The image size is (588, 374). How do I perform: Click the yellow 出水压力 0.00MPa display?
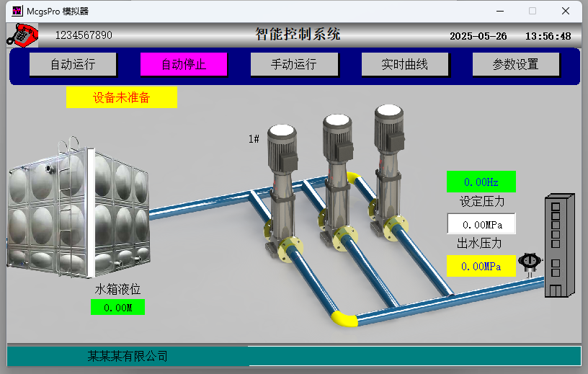click(481, 266)
